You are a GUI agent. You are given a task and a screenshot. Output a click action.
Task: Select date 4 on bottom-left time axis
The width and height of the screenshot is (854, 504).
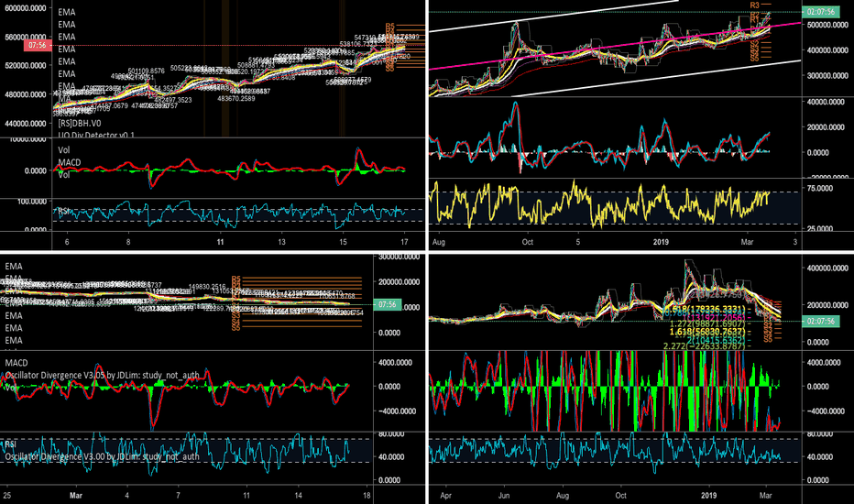click(126, 495)
